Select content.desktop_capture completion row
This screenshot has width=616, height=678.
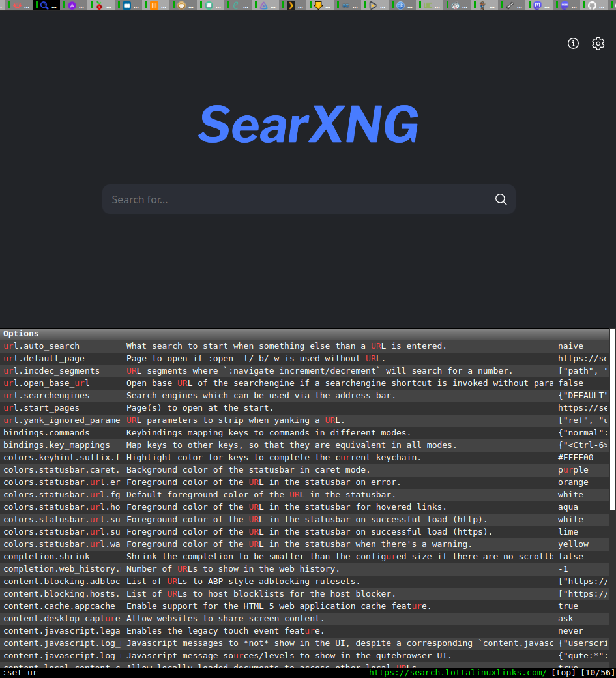tap(62, 619)
